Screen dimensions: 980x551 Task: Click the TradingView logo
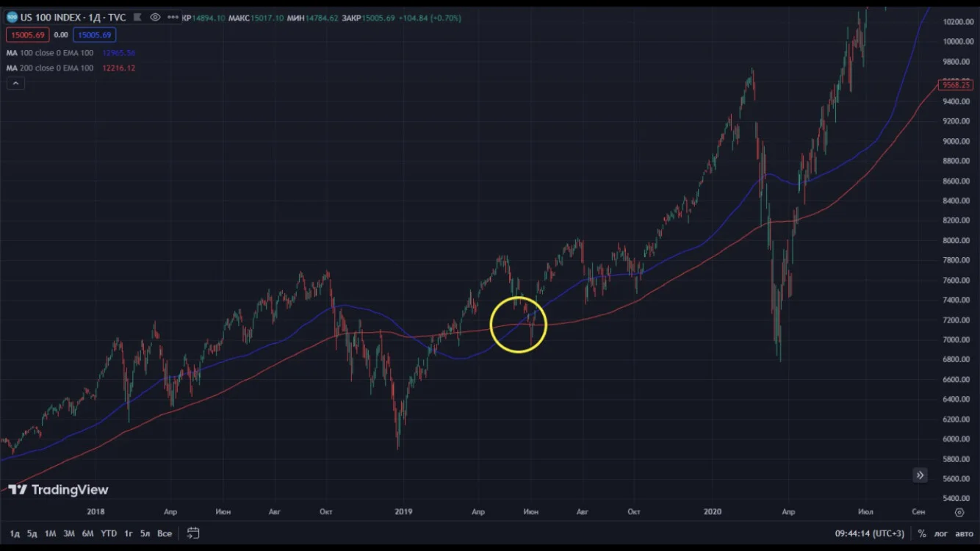coord(58,490)
